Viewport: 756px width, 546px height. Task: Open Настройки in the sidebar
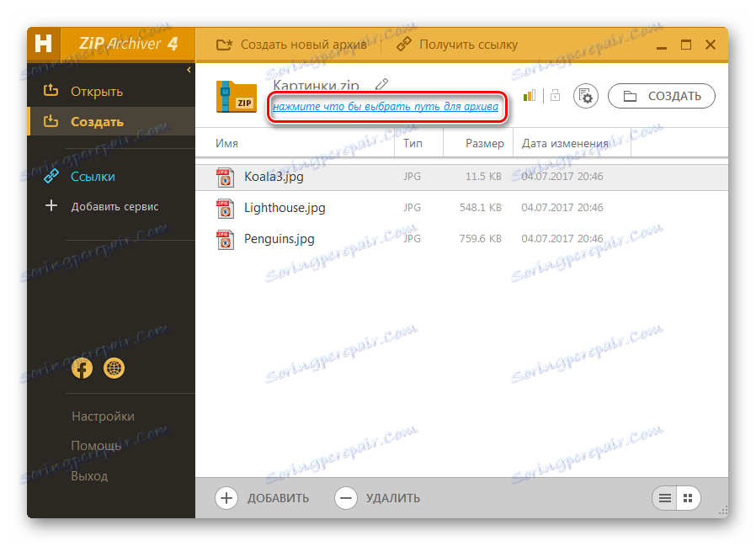103,416
